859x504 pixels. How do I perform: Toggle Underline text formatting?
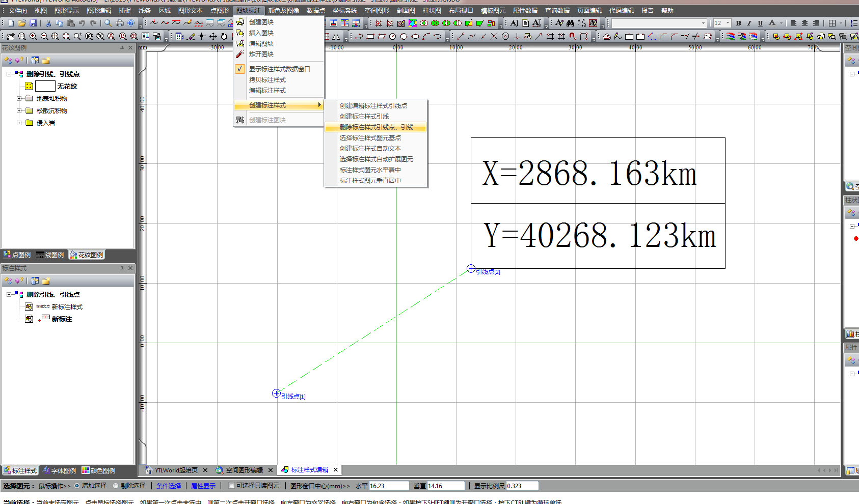[x=760, y=23]
